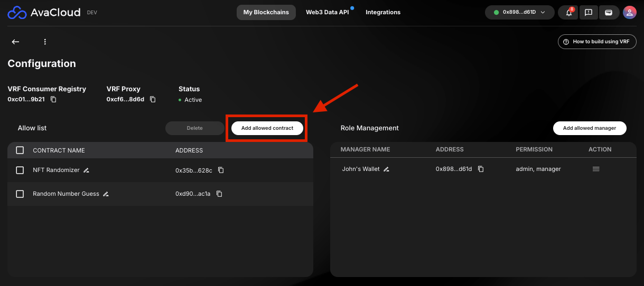Open action menu for John's Wallet
This screenshot has height=286, width=644.
(x=596, y=169)
